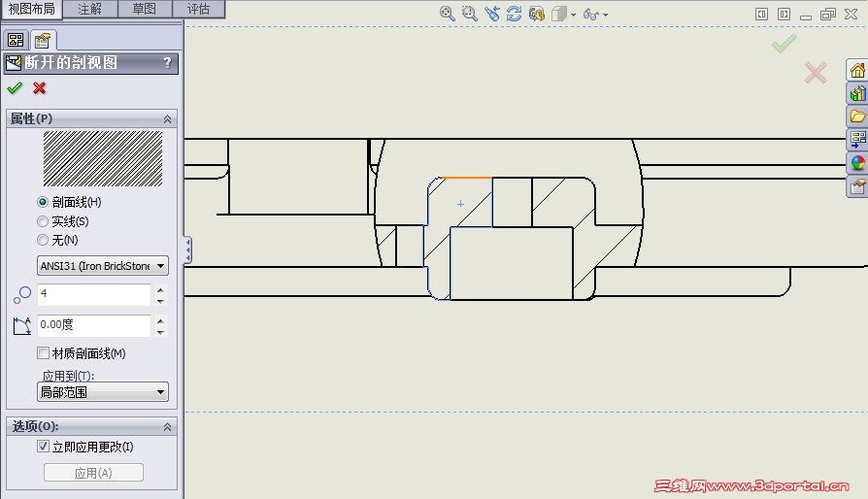Select 无(N) none radio button

click(43, 240)
